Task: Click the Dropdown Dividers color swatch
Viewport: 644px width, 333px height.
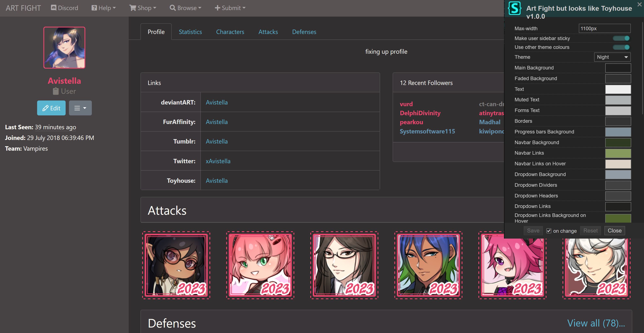Action: (x=618, y=185)
